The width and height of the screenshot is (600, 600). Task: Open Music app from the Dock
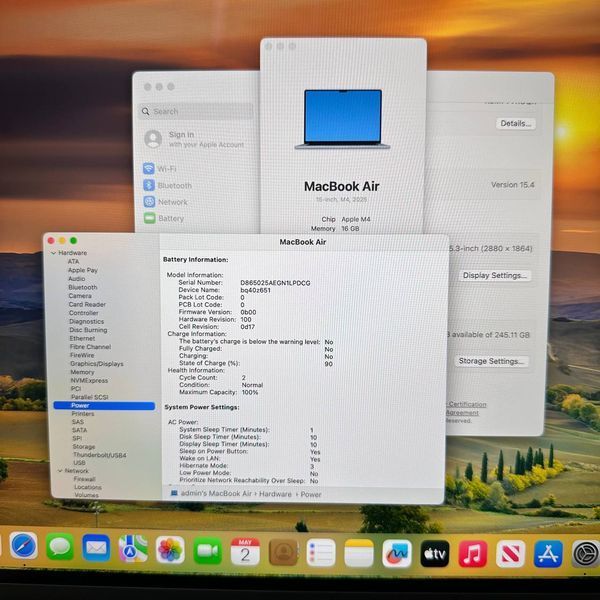473,554
